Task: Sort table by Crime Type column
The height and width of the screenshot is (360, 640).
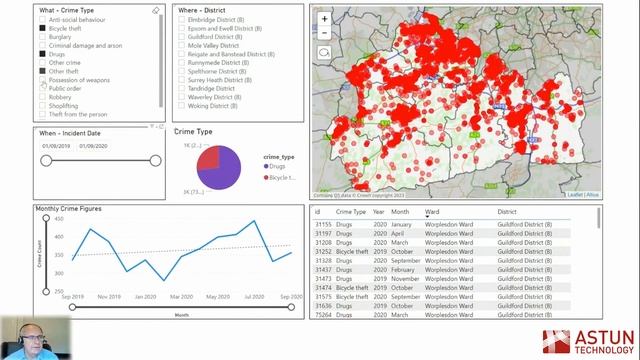Action: (x=351, y=212)
